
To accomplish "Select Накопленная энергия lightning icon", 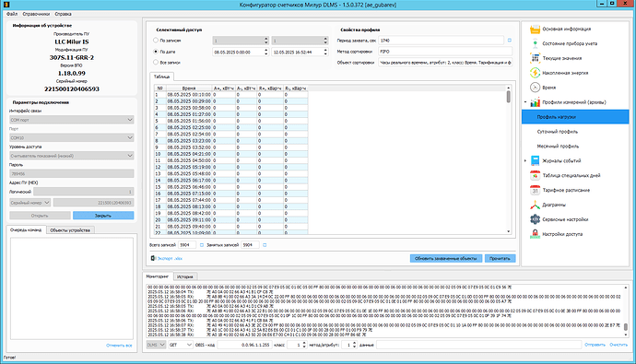I will [x=535, y=73].
